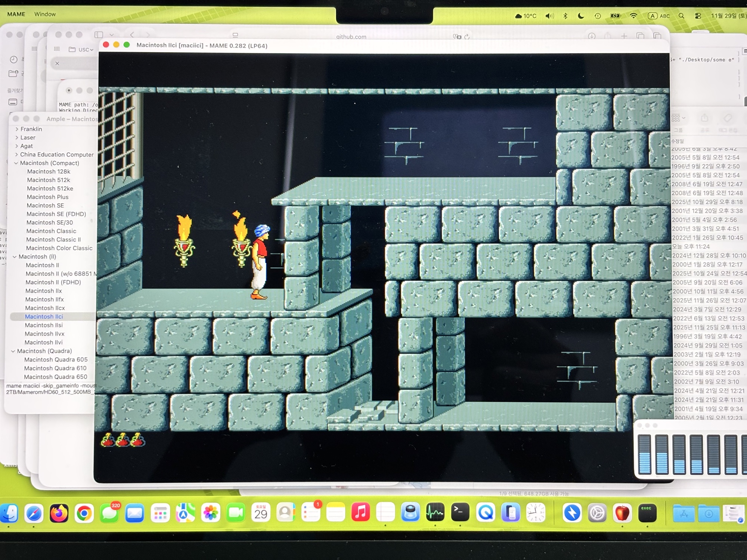Select Macintosh Quadra 610 entry

pyautogui.click(x=55, y=368)
